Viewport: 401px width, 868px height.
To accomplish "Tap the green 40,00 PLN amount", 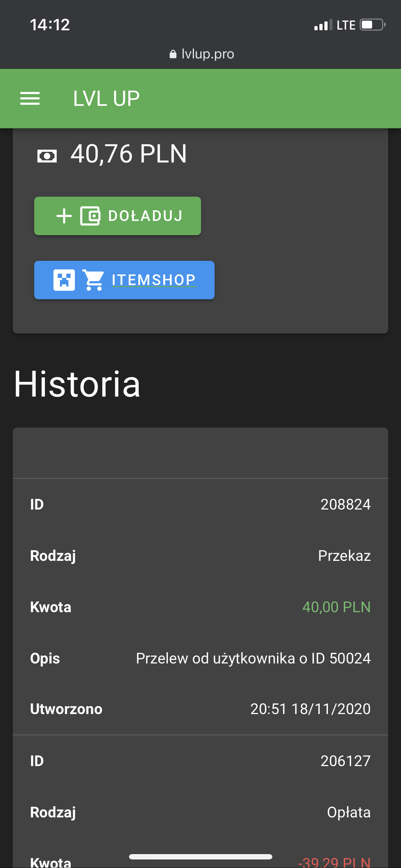I will [336, 607].
